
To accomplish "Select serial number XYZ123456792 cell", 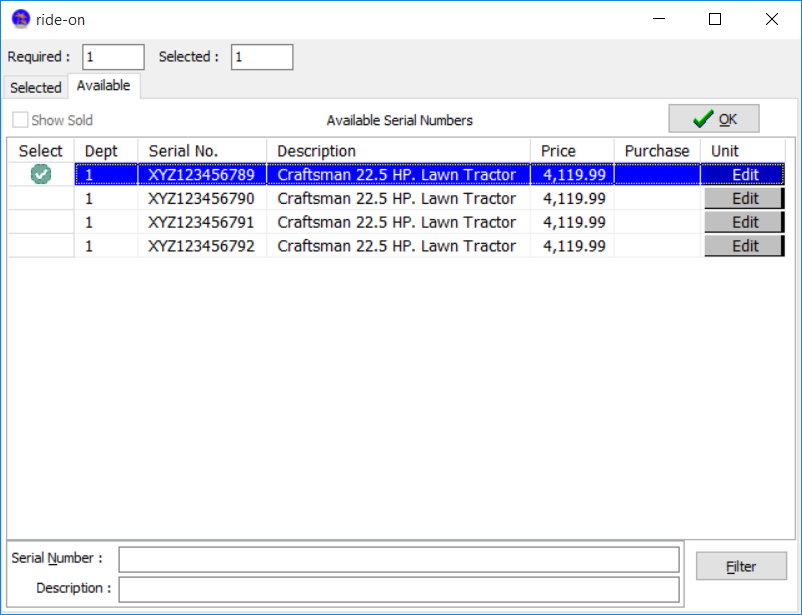I will (x=202, y=246).
